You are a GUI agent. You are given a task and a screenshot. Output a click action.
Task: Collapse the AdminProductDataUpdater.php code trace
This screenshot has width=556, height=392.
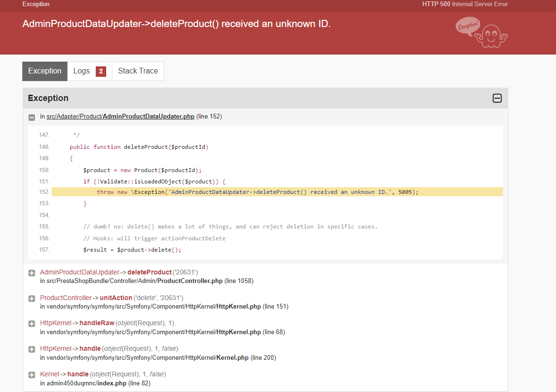click(x=32, y=118)
